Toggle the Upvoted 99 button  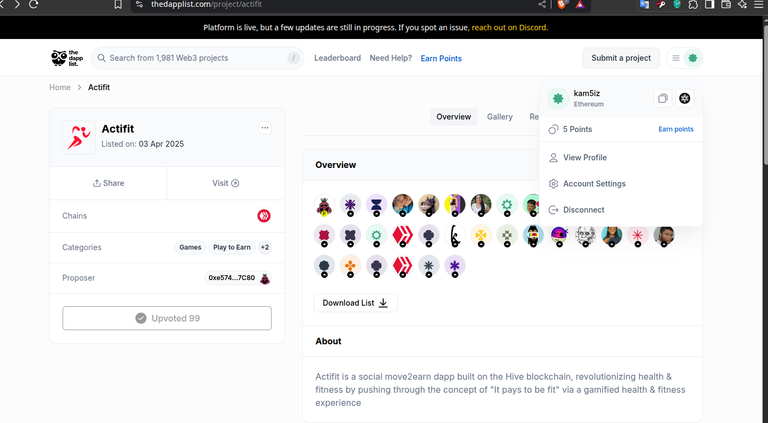click(167, 318)
